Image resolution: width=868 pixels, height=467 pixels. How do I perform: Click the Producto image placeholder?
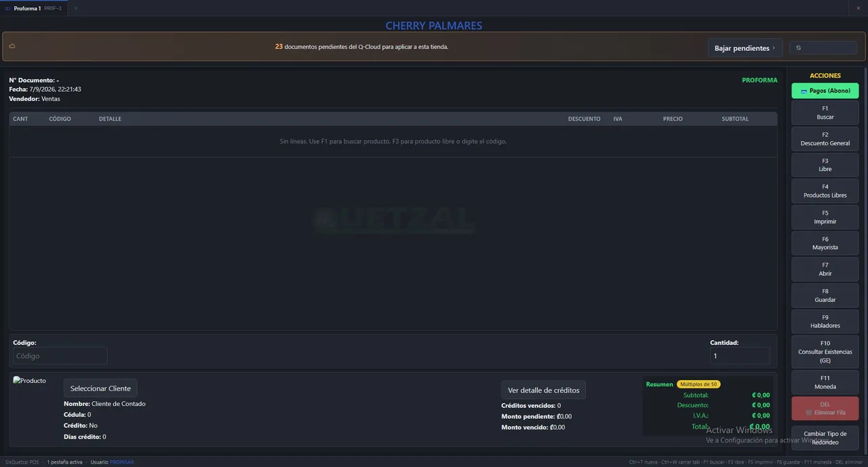[x=30, y=381]
